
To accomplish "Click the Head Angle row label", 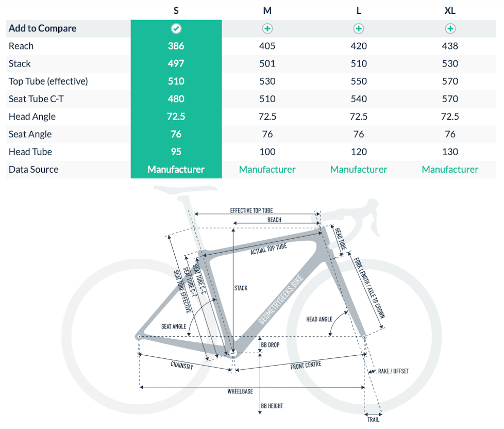I will (x=32, y=117).
